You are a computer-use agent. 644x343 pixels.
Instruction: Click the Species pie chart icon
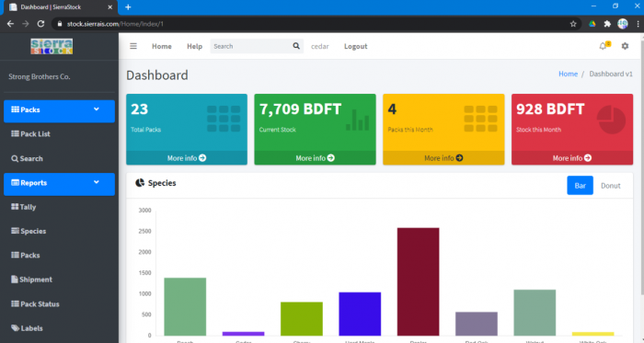(140, 183)
